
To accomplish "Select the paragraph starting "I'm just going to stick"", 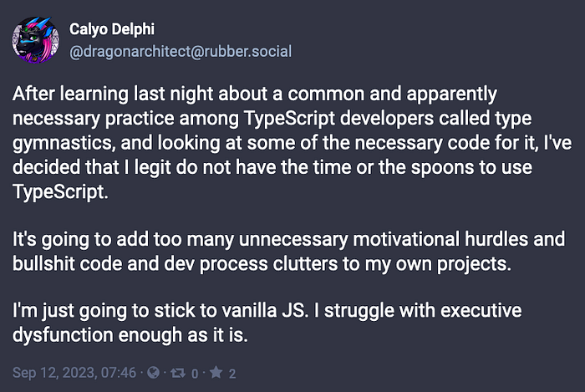I will (x=267, y=323).
